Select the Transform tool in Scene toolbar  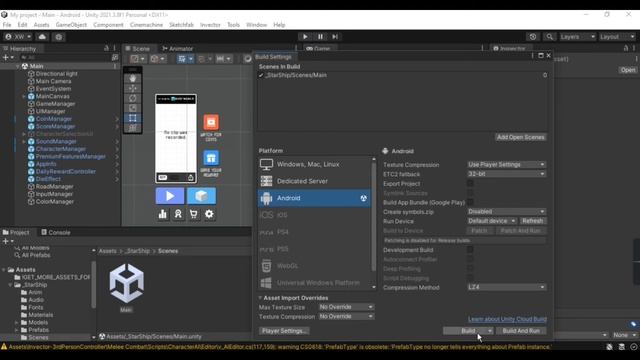pos(133,128)
